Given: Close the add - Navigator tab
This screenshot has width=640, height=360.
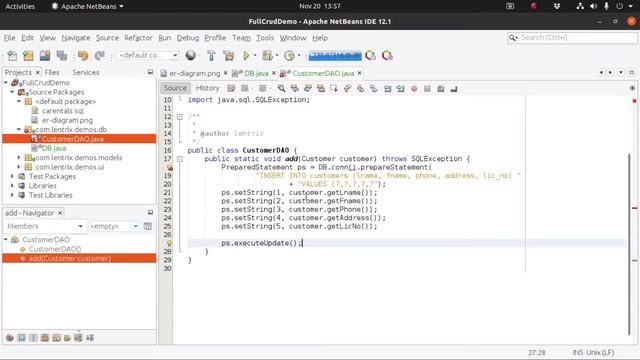Looking at the screenshot, I should coord(60,213).
